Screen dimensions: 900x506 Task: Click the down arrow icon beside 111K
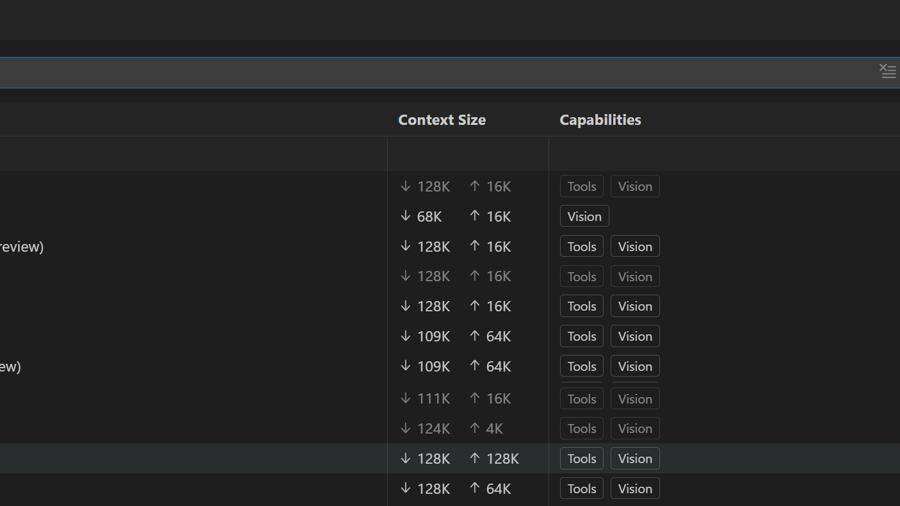coord(406,398)
